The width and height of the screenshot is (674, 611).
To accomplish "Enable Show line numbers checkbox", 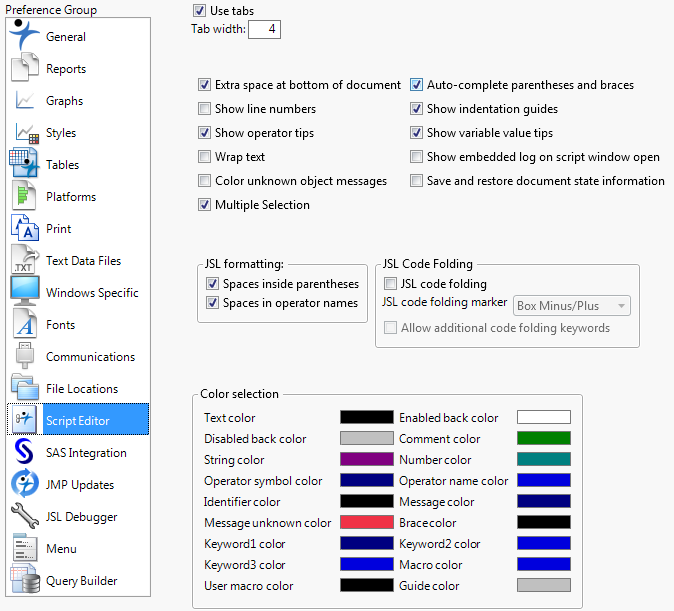I will click(205, 109).
